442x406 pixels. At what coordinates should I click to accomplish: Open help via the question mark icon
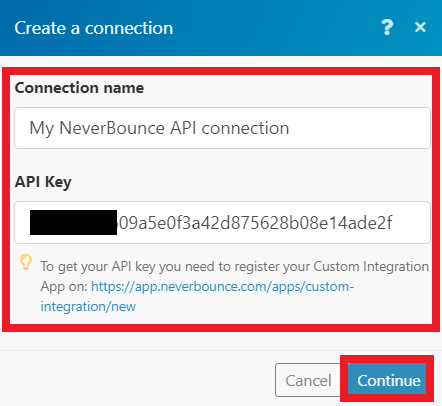(x=387, y=27)
